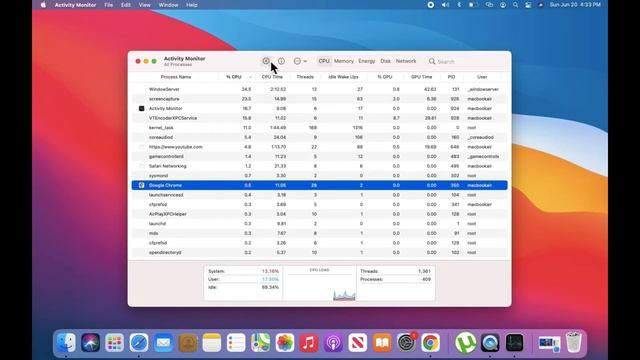640x360 pixels.
Task: Select the mds process row
Action: pyautogui.click(x=320, y=233)
